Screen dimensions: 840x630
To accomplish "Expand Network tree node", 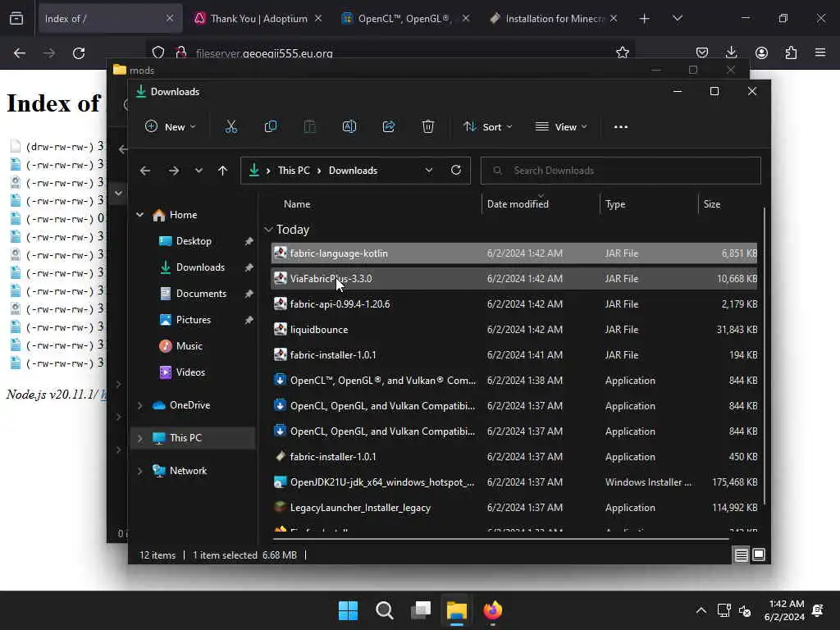I will tap(139, 471).
